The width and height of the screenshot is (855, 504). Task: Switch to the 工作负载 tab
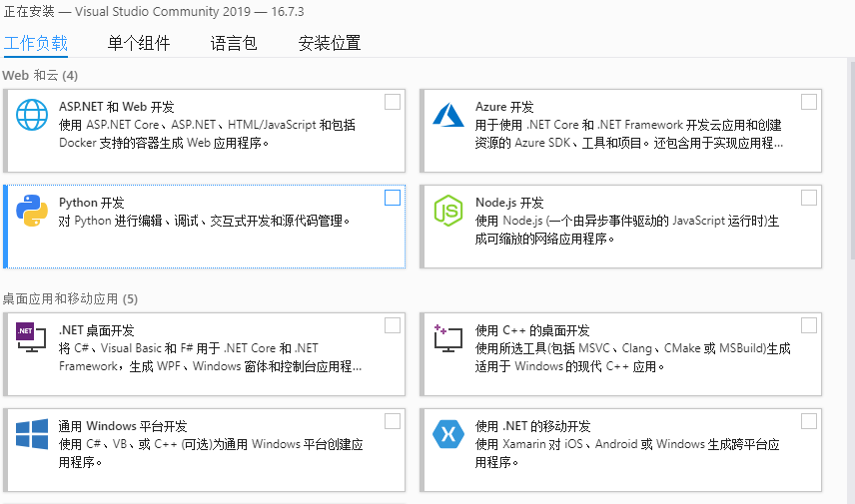click(35, 43)
